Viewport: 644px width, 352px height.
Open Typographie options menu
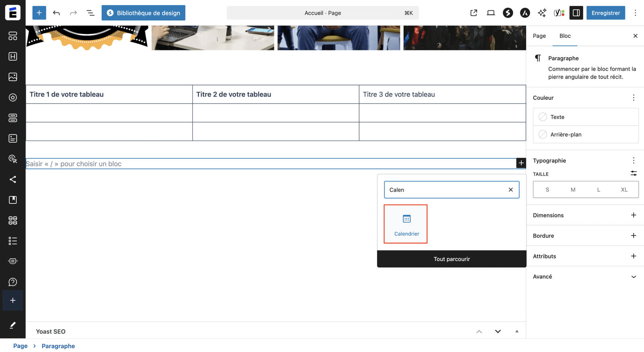(633, 161)
